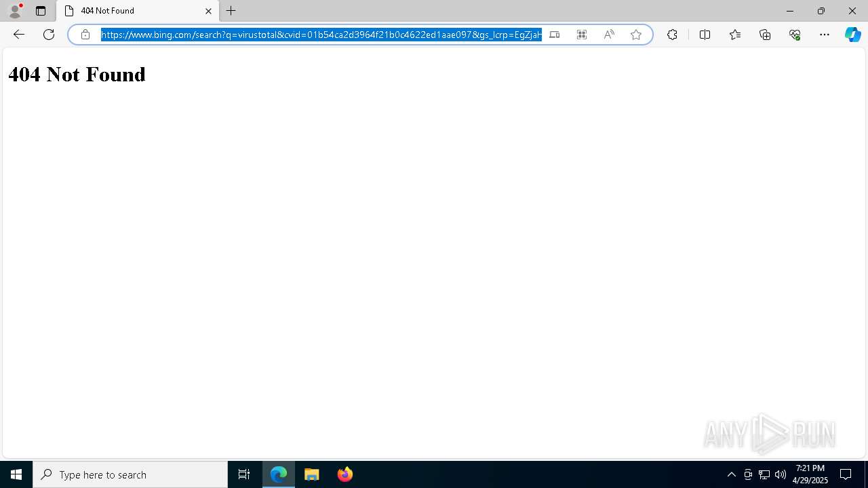Go back to previous page

[19, 35]
